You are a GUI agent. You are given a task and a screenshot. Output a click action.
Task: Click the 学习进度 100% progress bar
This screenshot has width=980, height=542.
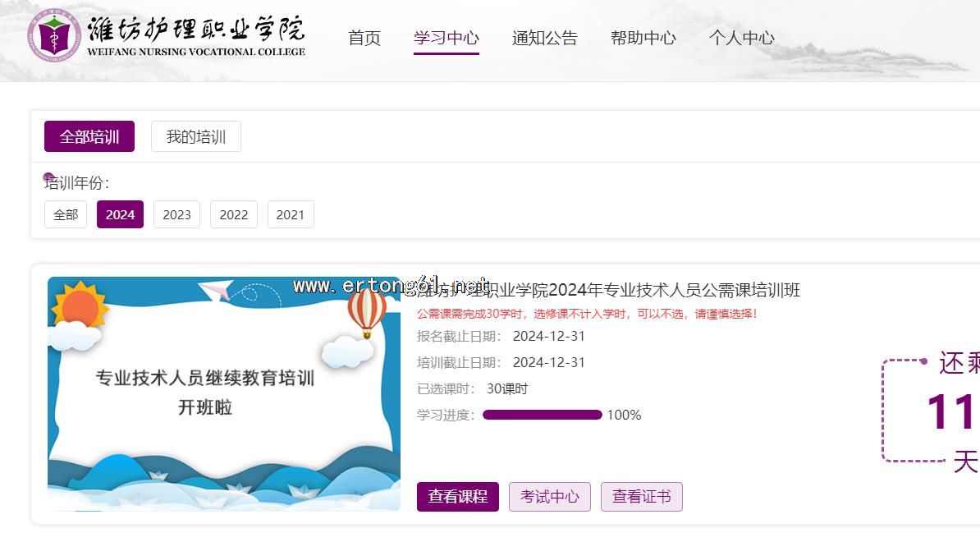pyautogui.click(x=542, y=415)
